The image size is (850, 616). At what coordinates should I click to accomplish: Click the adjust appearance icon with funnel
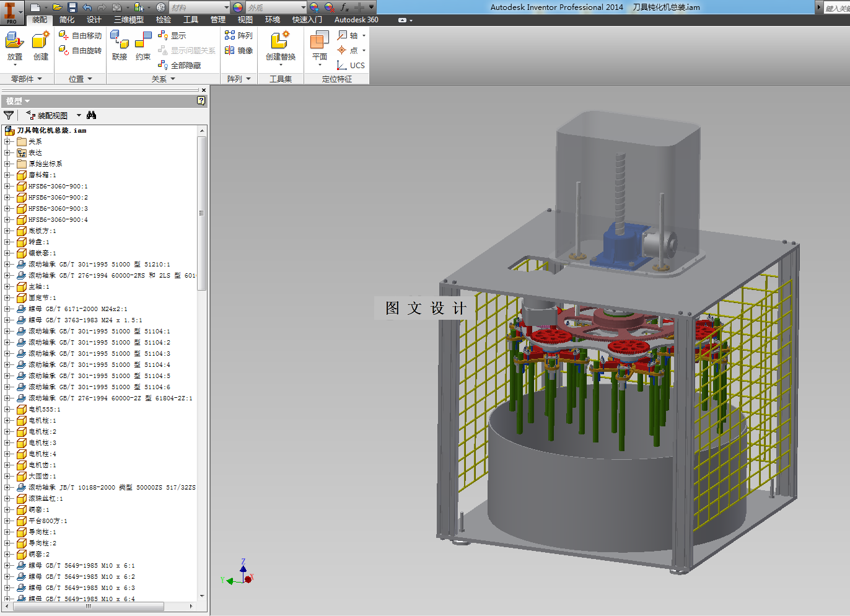[315, 7]
